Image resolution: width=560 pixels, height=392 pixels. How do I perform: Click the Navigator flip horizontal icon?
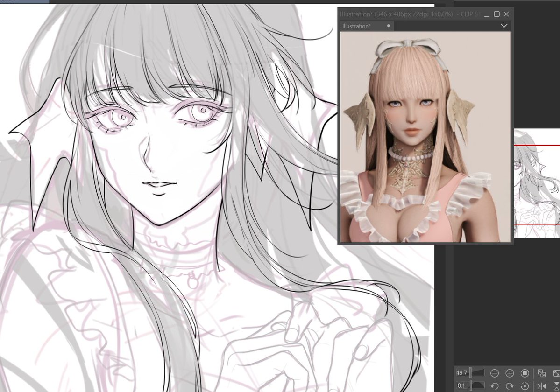point(541,386)
